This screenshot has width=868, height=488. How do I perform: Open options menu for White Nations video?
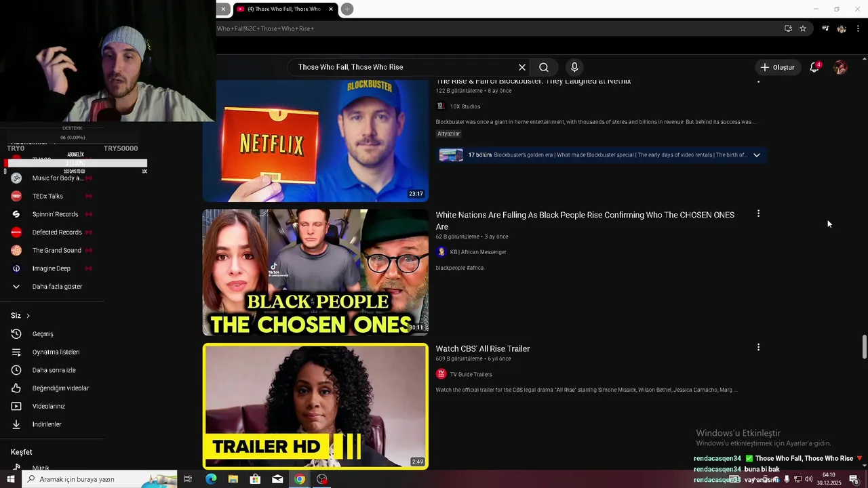pyautogui.click(x=758, y=213)
